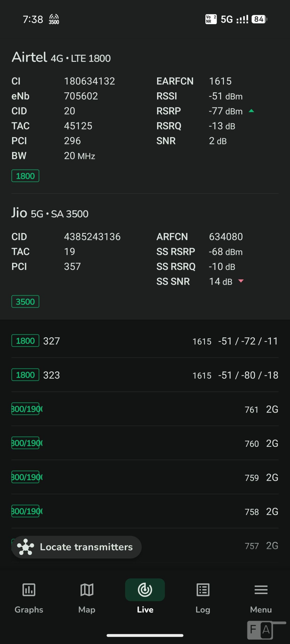Open the Log list icon
This screenshot has width=290, height=644.
click(x=203, y=590)
